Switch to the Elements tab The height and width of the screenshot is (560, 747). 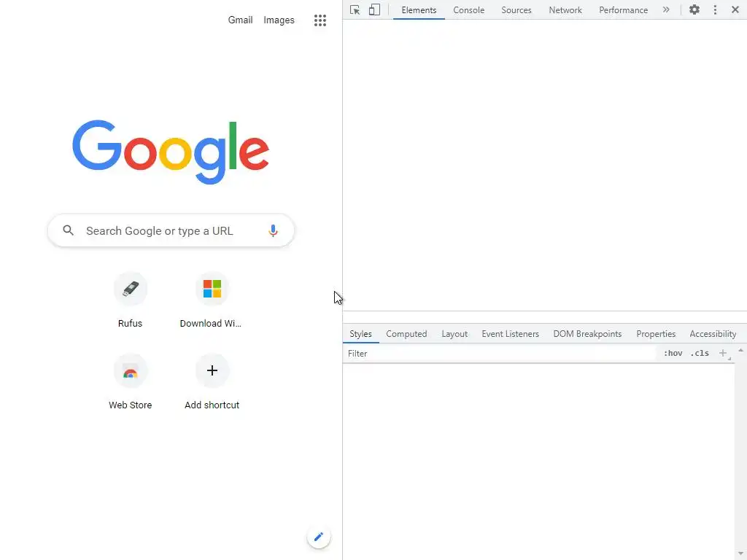coord(419,10)
